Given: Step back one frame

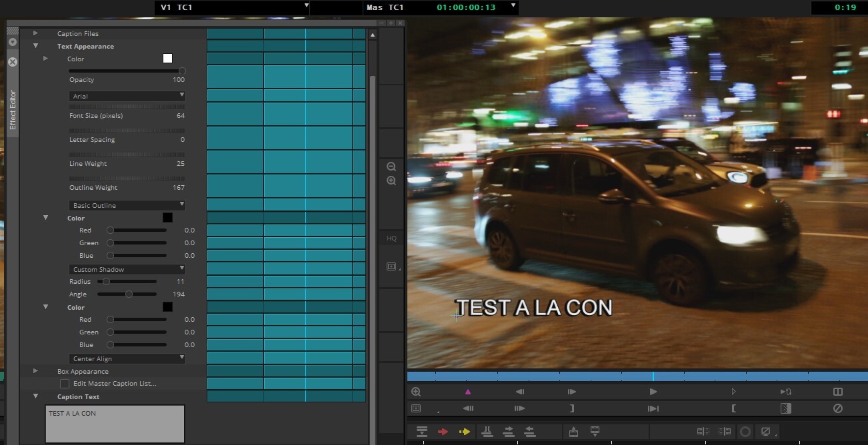Looking at the screenshot, I should click(x=520, y=392).
